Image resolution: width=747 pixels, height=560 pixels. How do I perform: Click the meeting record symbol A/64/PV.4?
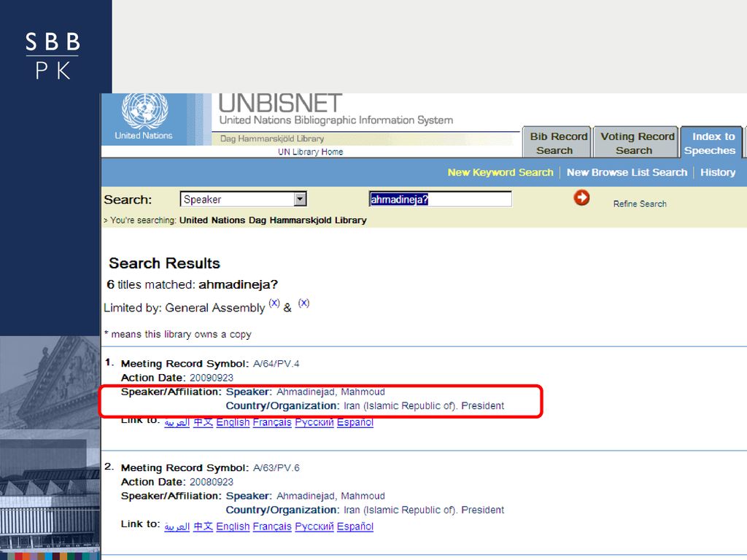[276, 364]
